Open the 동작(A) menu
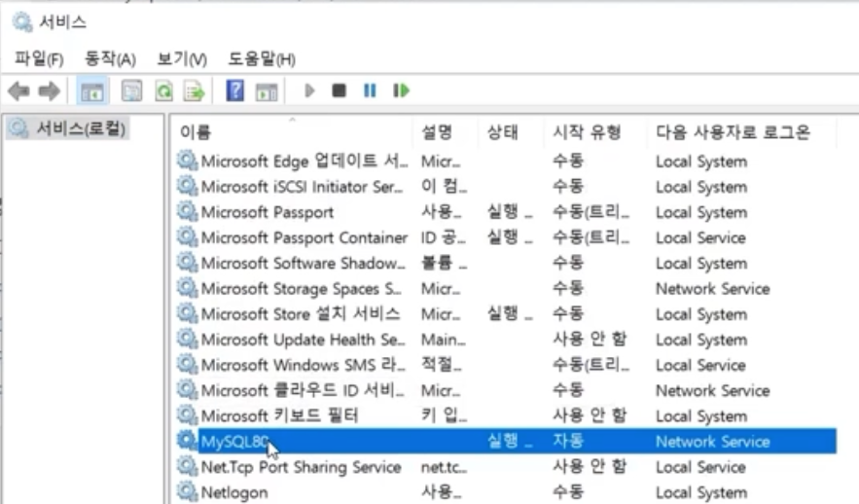859x504 pixels. (110, 58)
